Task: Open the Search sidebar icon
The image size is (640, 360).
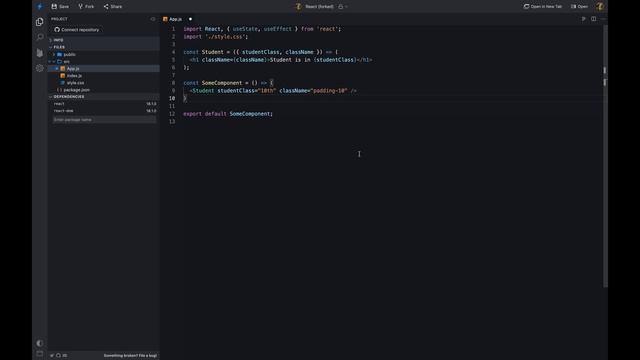Action: (40, 37)
